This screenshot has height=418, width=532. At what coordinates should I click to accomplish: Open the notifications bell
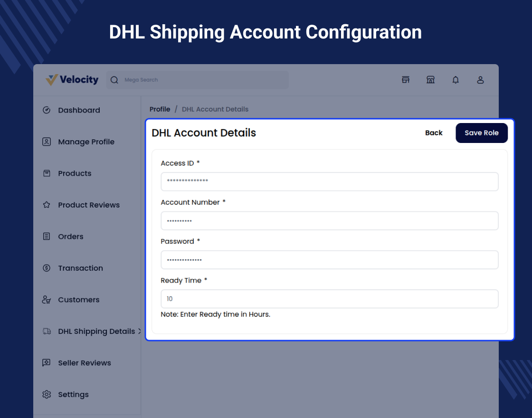click(x=456, y=80)
